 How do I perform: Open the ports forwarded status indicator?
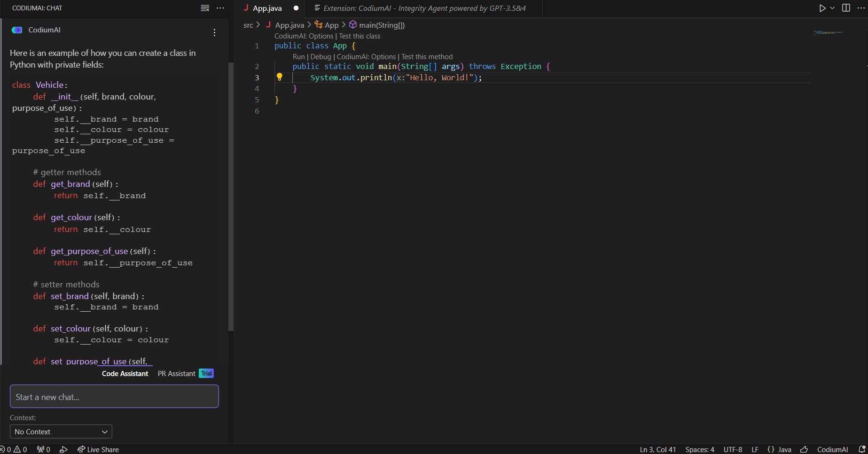44,449
